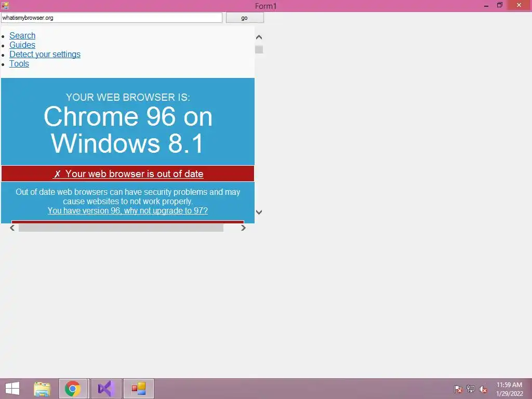532x399 pixels.
Task: Open the network status tray icon
Action: pyautogui.click(x=471, y=389)
